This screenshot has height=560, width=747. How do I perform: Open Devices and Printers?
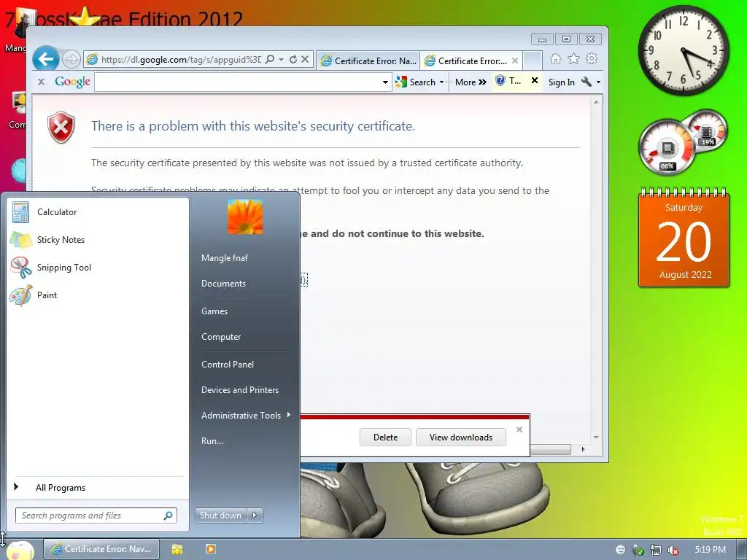(x=239, y=390)
